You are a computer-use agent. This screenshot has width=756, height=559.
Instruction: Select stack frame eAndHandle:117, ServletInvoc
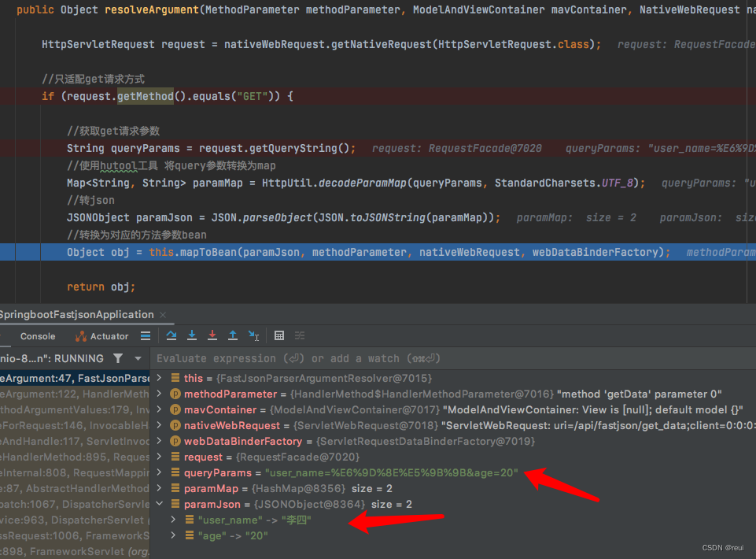click(75, 441)
